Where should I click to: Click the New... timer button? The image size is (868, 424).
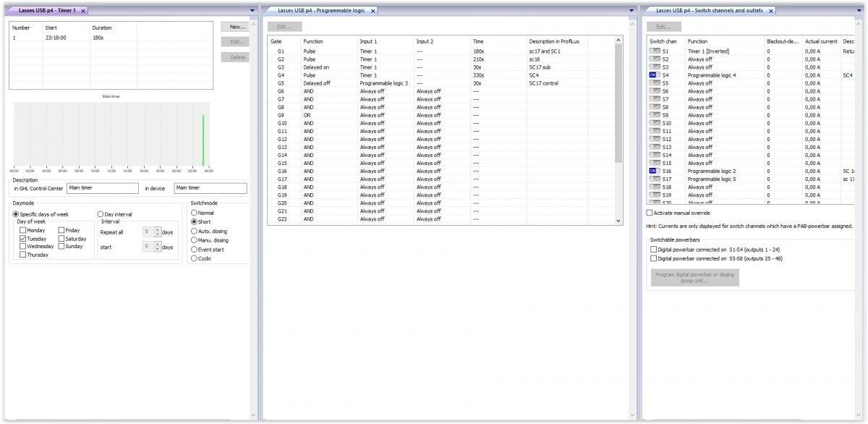click(235, 26)
